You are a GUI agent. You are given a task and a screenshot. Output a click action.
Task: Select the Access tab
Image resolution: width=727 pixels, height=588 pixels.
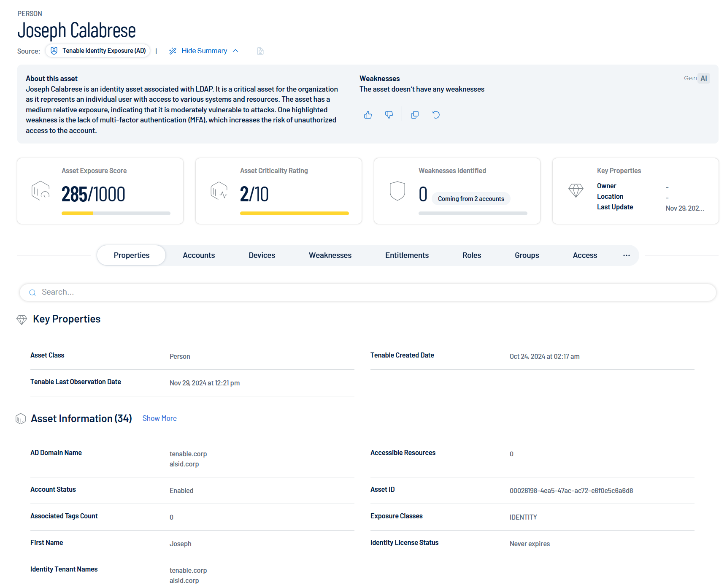click(585, 255)
